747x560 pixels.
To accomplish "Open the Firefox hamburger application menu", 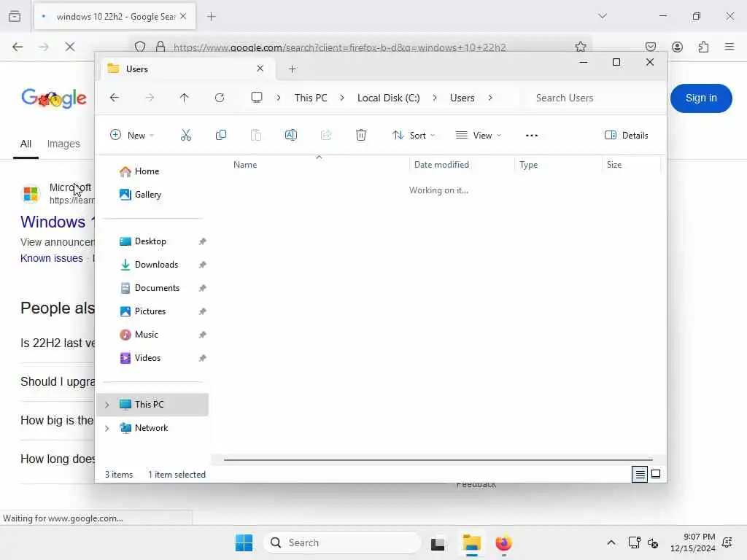I will pyautogui.click(x=729, y=47).
